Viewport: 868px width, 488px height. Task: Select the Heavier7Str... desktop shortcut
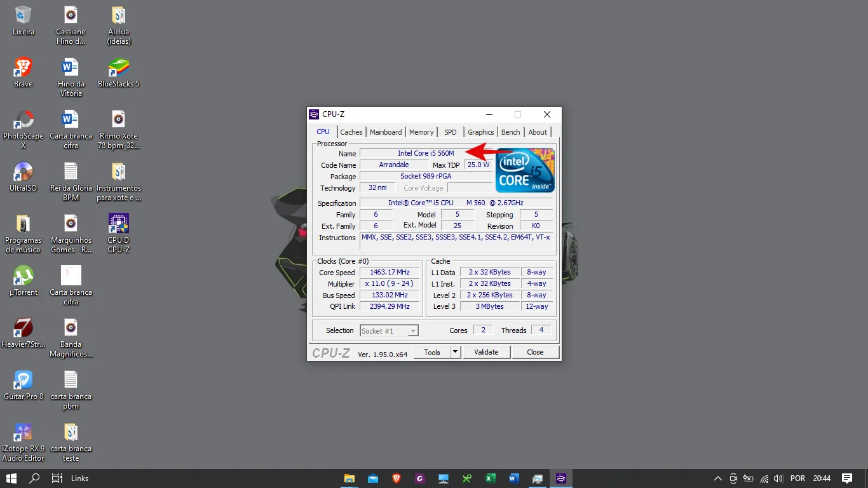click(x=24, y=333)
